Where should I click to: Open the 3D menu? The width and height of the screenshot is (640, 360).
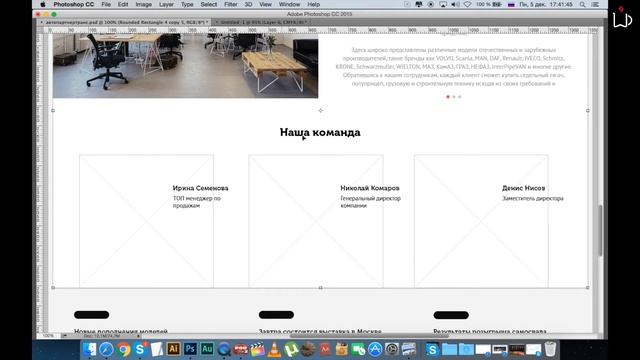(x=248, y=4)
